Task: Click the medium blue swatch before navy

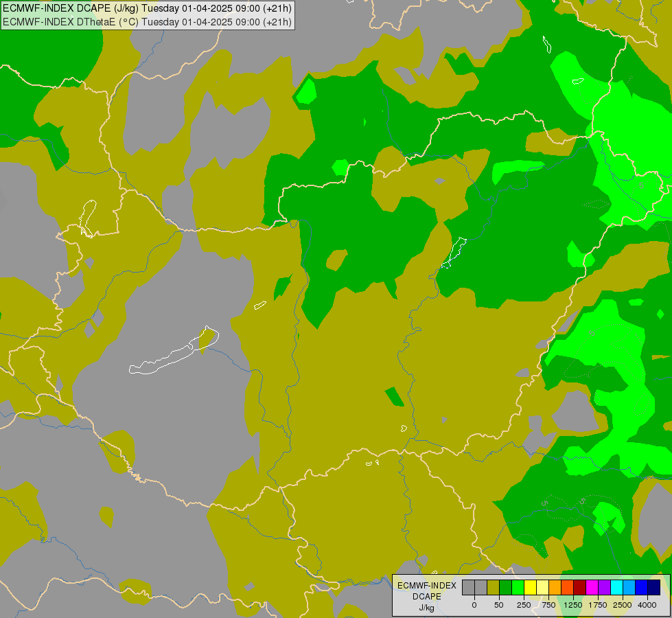Action: coord(642,587)
